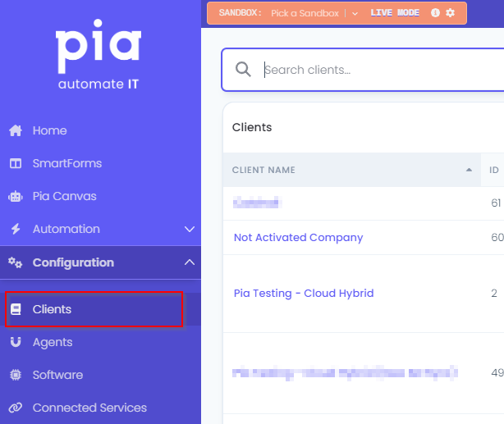Open the SmartForms menu item
The image size is (504, 424).
(x=67, y=163)
